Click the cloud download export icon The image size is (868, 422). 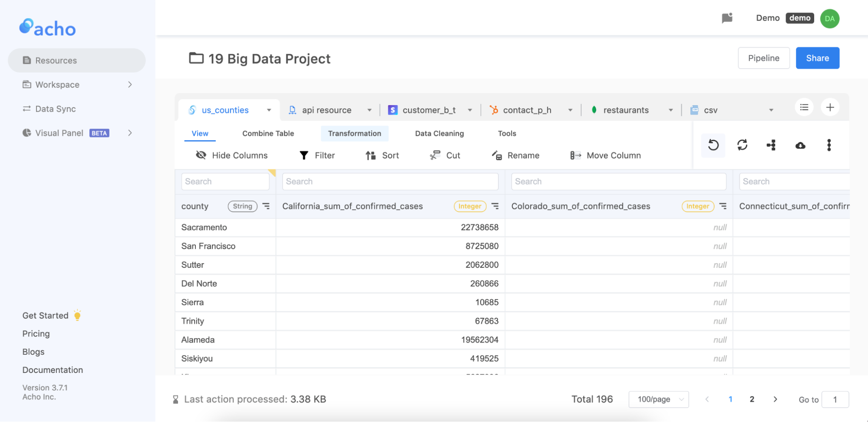coord(800,145)
